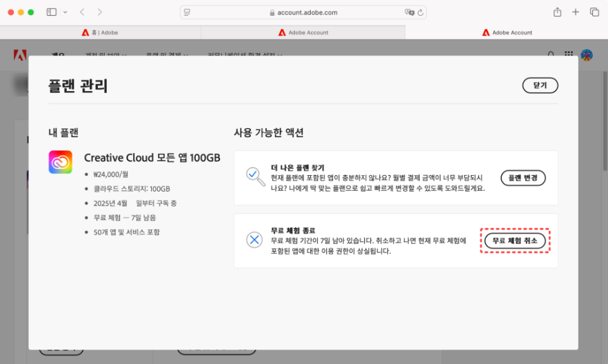Click the profile avatar in header
Screen dimensions: 608x364
tap(587, 55)
